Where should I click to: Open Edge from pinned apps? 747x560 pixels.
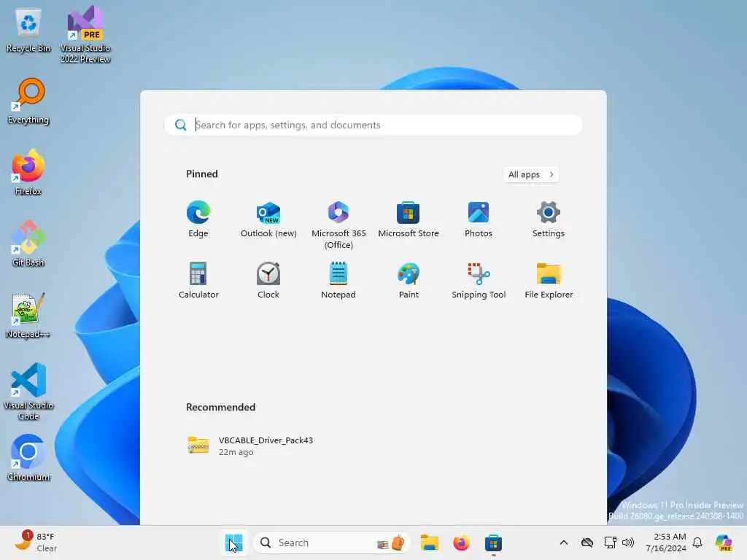click(198, 219)
